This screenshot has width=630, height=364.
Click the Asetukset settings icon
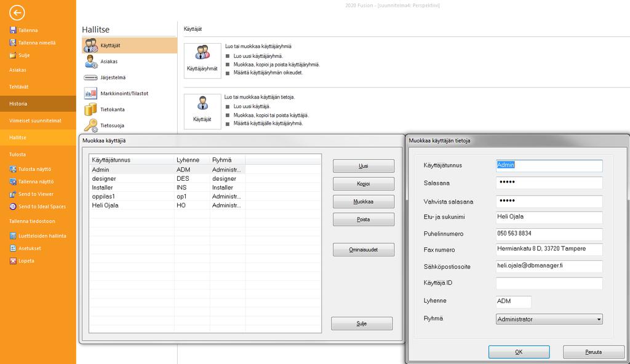coord(13,248)
